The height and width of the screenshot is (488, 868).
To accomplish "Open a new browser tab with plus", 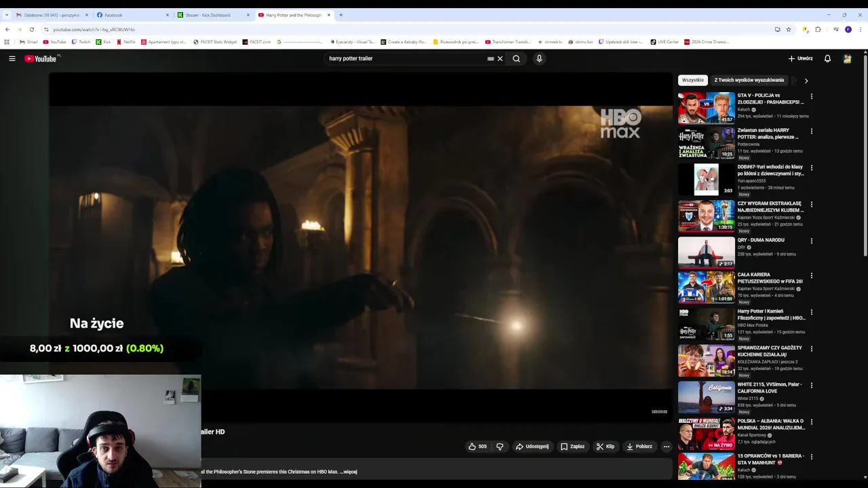I will point(340,15).
